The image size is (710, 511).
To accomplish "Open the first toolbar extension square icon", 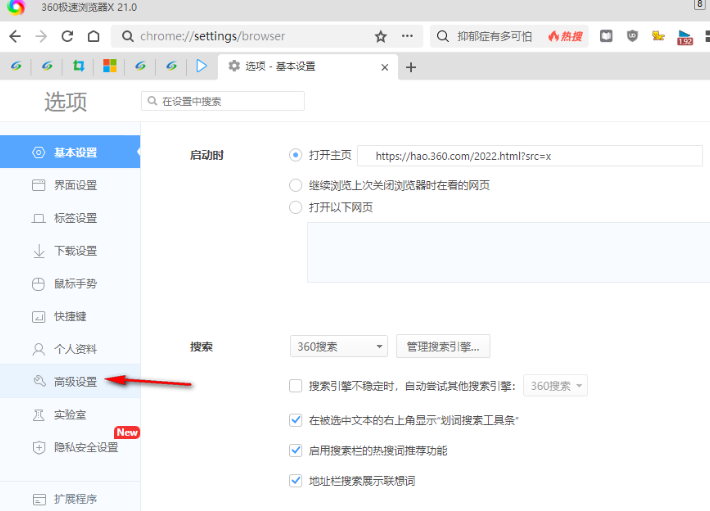I will point(606,36).
